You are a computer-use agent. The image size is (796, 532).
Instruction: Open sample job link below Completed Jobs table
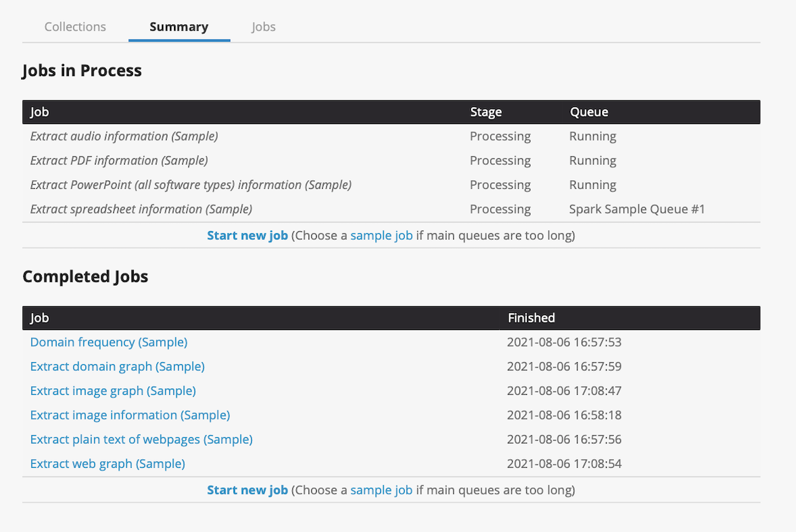click(x=381, y=490)
